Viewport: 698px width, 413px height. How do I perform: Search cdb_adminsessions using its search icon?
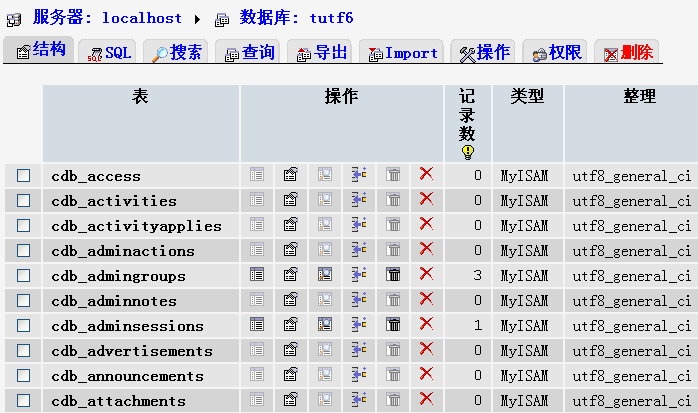tap(325, 324)
